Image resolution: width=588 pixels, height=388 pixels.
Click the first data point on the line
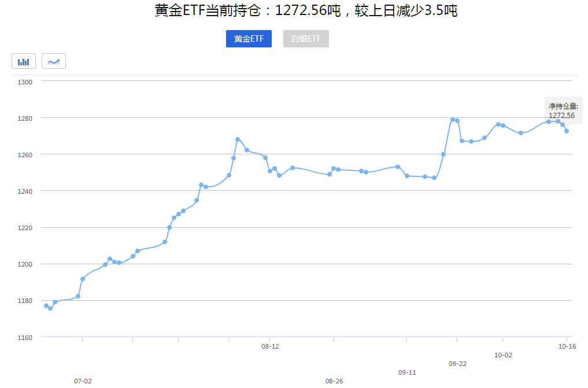[x=46, y=305]
